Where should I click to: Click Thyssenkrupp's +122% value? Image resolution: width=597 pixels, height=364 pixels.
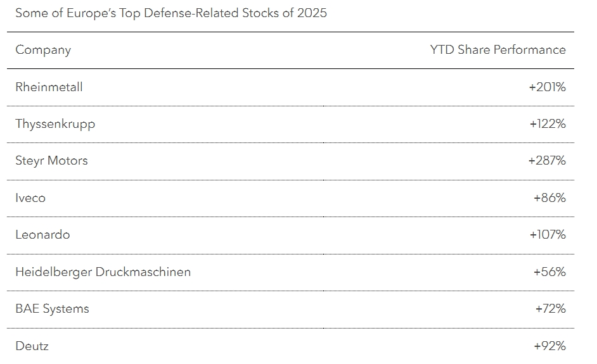[548, 123]
